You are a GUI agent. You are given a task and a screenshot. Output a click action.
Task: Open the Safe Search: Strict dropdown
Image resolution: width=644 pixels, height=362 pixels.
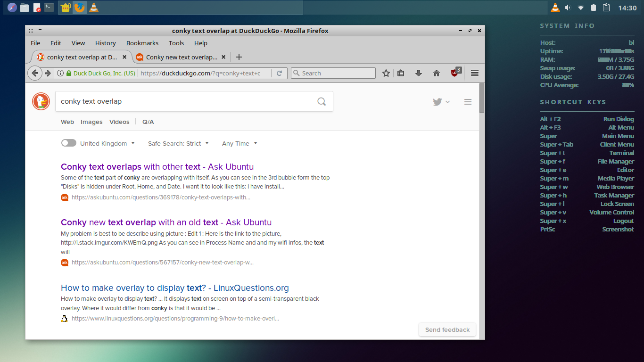(x=178, y=143)
